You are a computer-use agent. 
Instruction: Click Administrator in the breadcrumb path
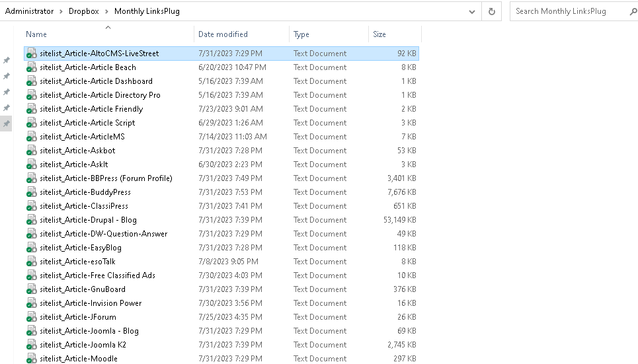[29, 11]
